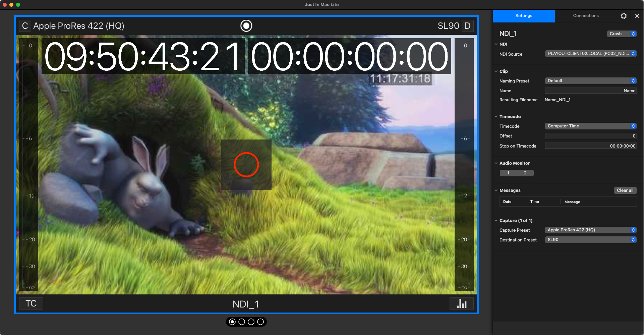Click the red record circle in the viewer
644x335 pixels.
(246, 165)
